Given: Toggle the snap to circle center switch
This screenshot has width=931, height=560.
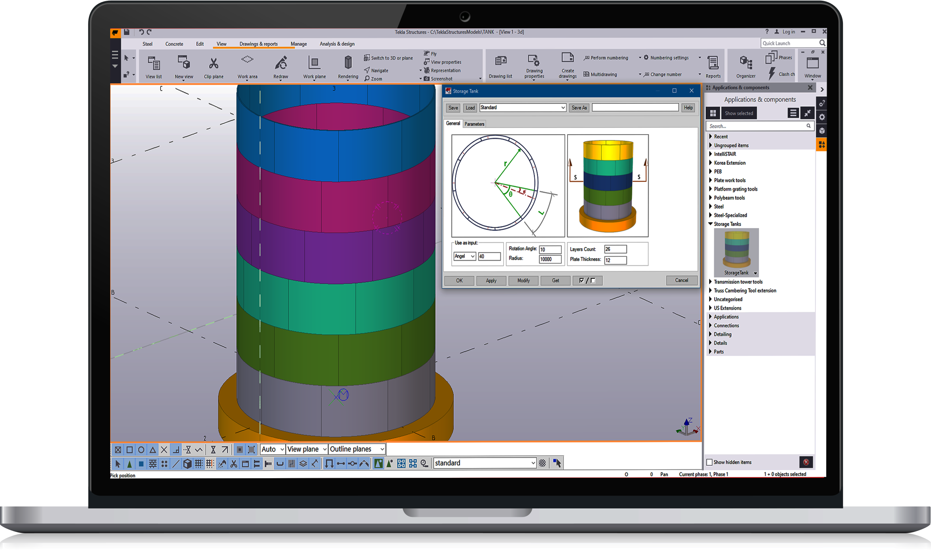Looking at the screenshot, I should [x=141, y=450].
